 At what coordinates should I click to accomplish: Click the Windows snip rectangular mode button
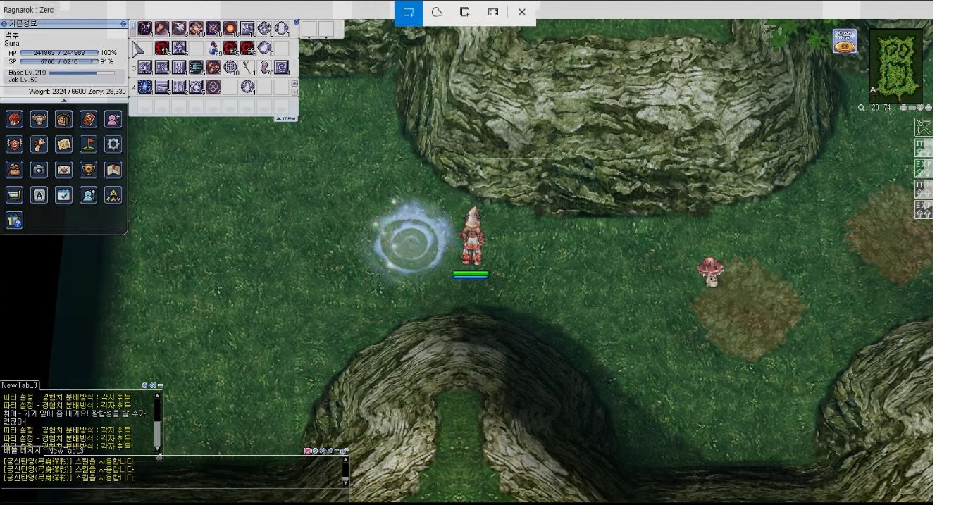tap(408, 13)
